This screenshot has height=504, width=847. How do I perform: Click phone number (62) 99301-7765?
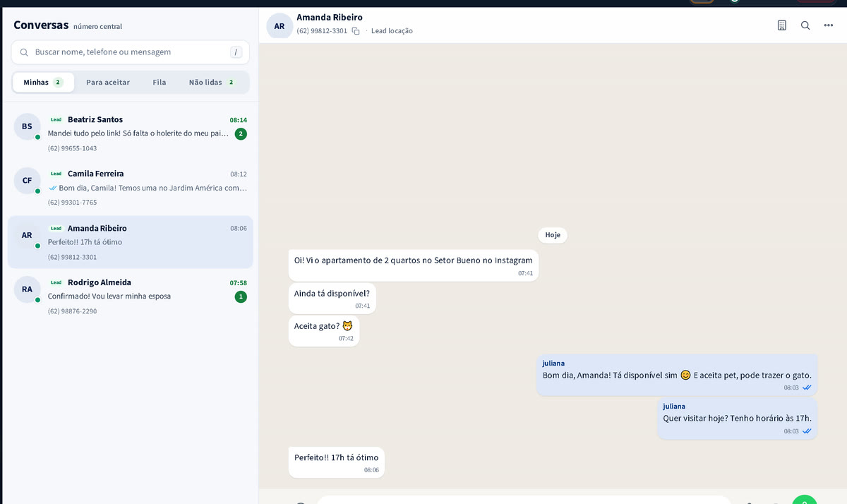[x=72, y=203]
